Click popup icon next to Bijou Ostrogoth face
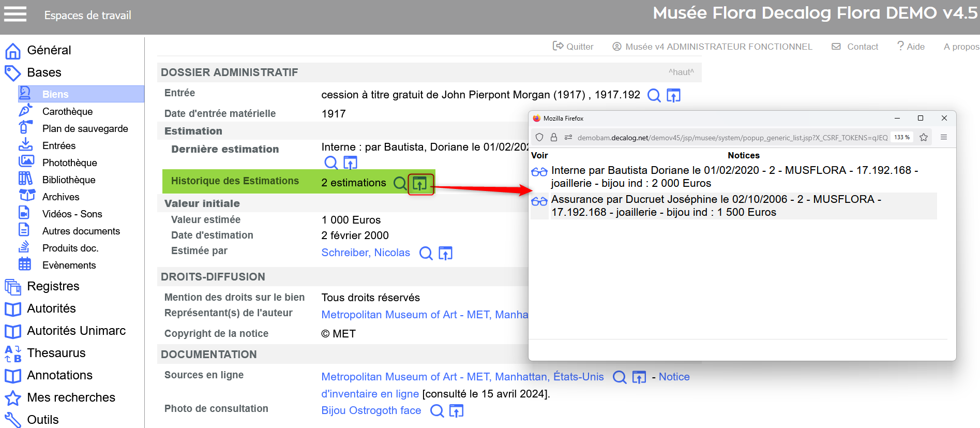The height and width of the screenshot is (428, 980). tap(456, 411)
